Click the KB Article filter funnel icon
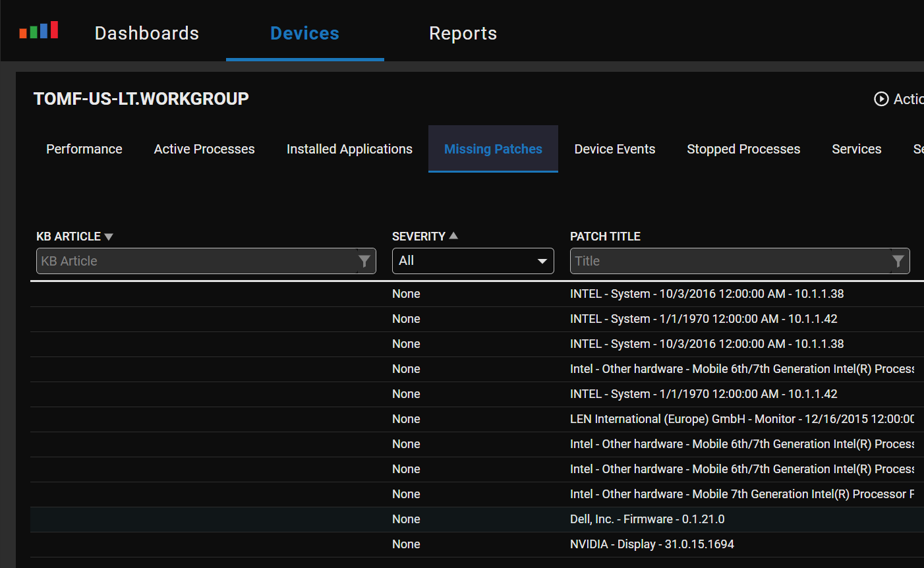Image resolution: width=924 pixels, height=568 pixels. 364,262
